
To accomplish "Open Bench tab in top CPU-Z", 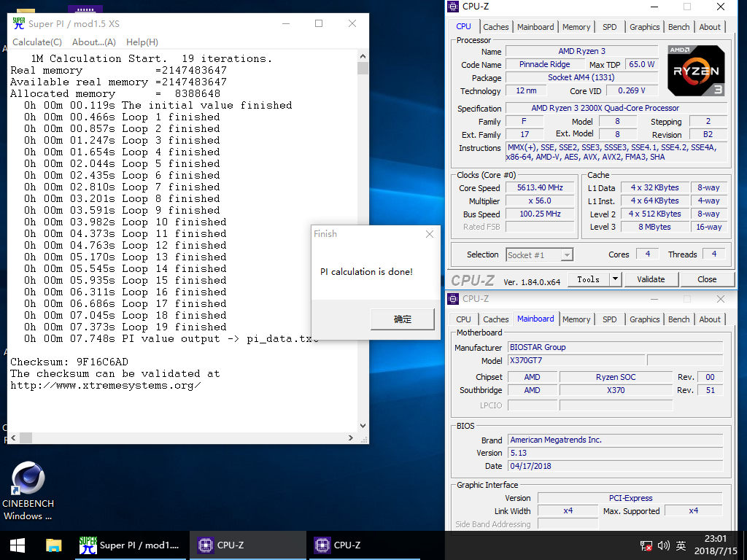I will [678, 27].
